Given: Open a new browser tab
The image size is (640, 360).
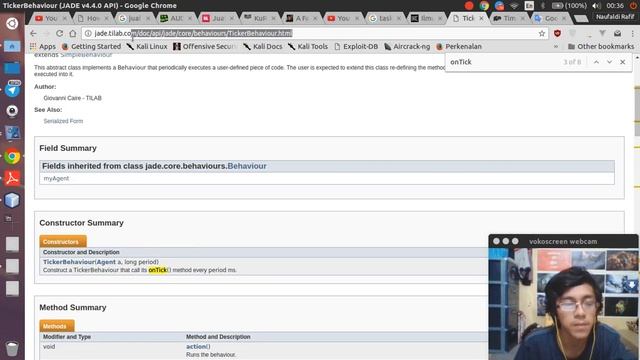Looking at the screenshot, I should pyautogui.click(x=580, y=18).
